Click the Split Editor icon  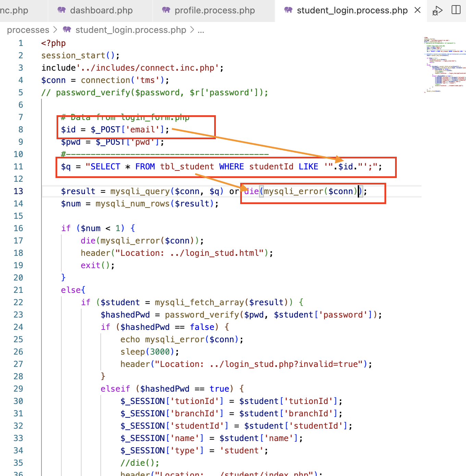click(456, 10)
